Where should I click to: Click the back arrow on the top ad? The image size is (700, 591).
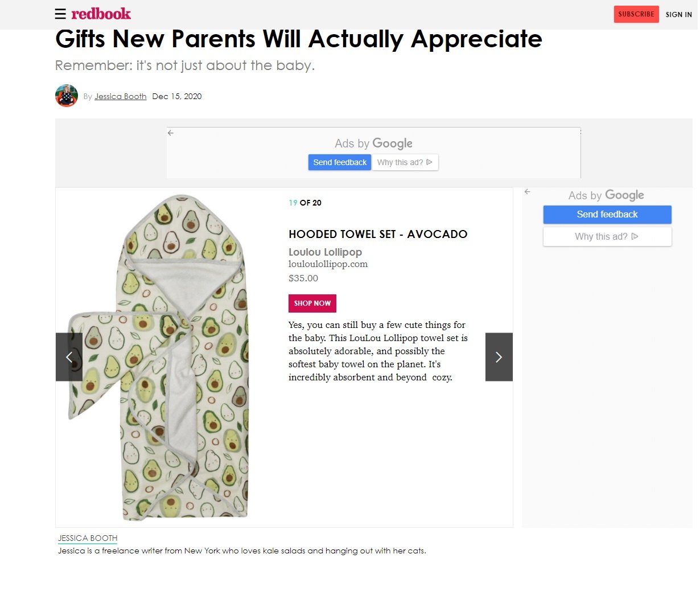170,133
